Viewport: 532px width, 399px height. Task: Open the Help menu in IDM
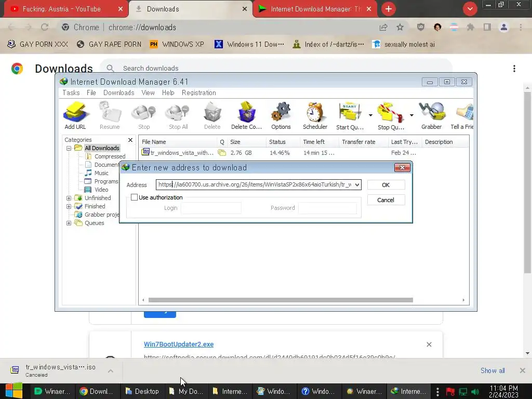click(x=168, y=92)
